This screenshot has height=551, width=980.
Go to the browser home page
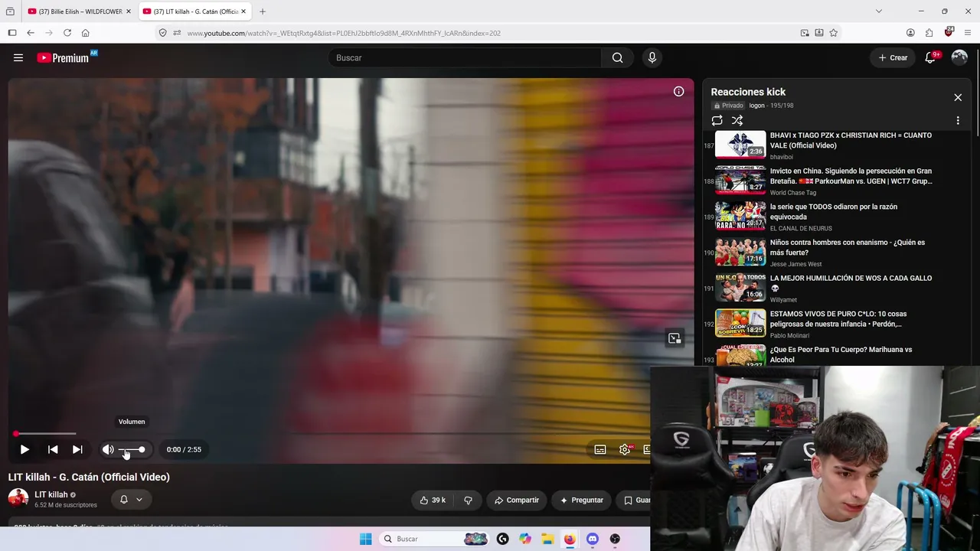86,33
